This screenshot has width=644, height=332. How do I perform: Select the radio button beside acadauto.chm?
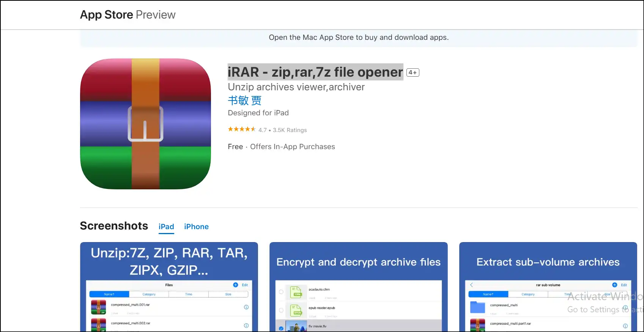tap(281, 292)
